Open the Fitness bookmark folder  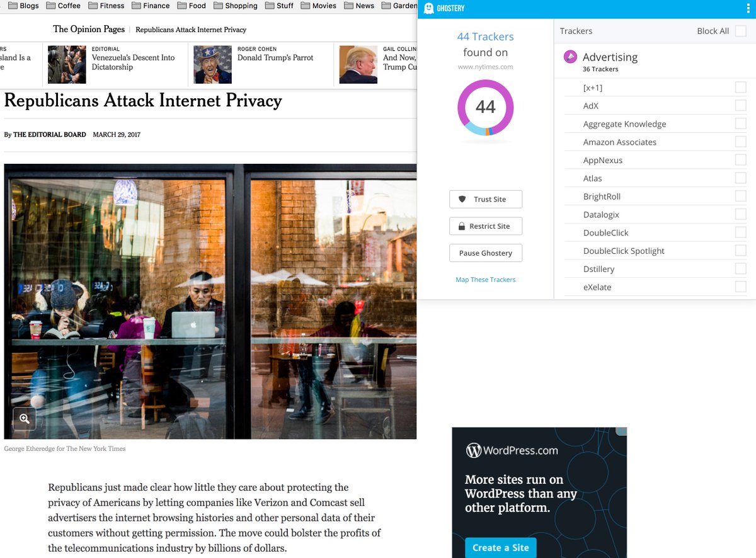(106, 6)
